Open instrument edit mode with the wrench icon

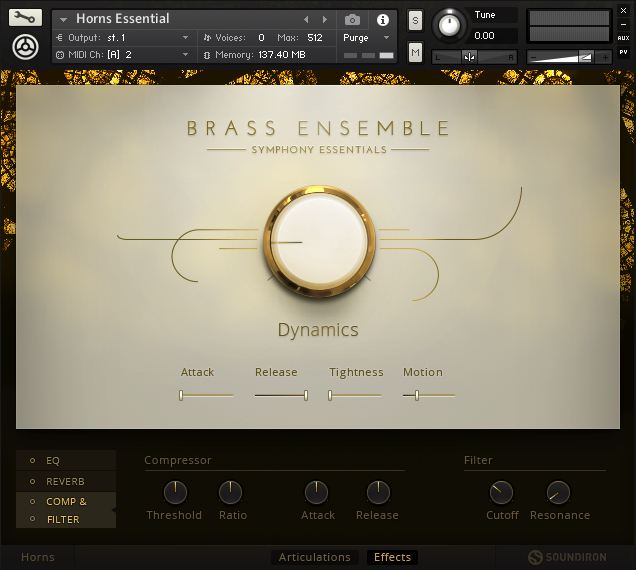25,17
